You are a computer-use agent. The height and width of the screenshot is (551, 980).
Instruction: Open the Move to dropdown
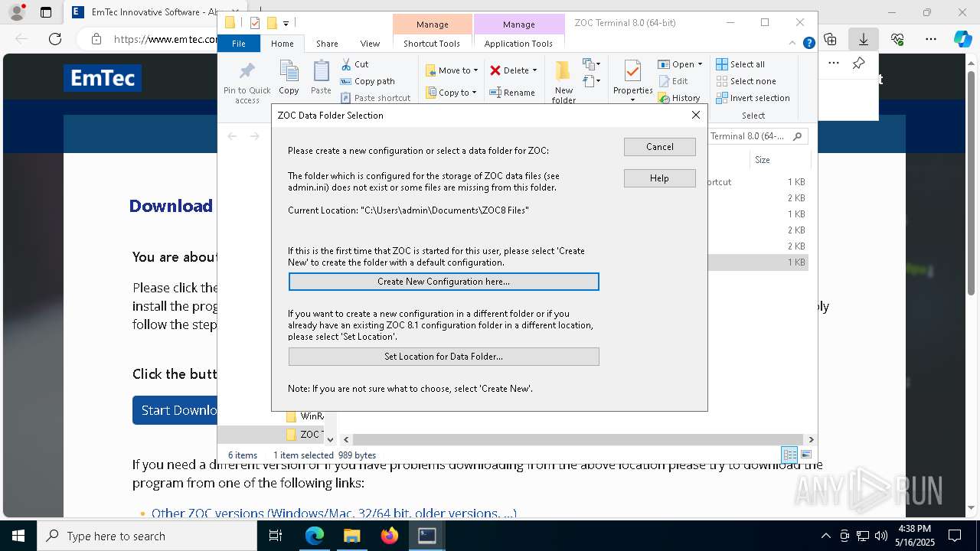click(452, 70)
